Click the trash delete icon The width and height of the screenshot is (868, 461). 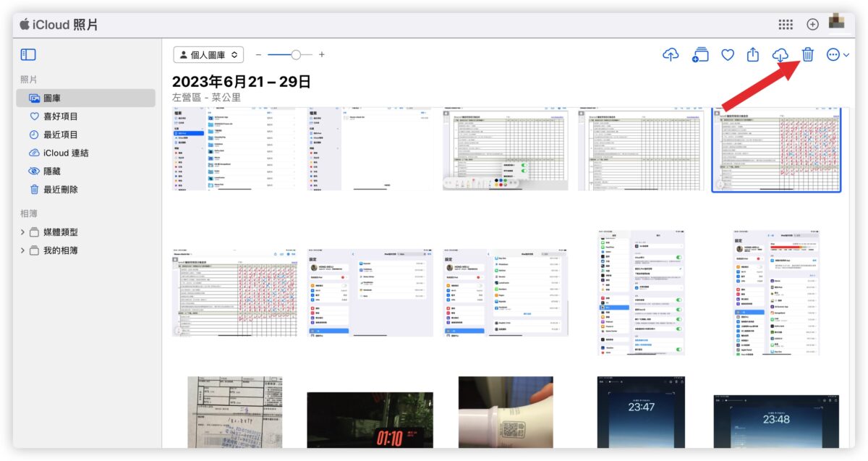(808, 55)
